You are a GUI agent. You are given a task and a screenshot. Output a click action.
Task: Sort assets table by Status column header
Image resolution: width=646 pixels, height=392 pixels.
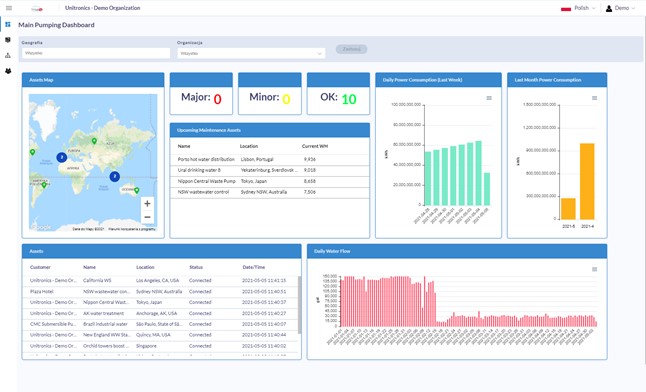pyautogui.click(x=196, y=267)
